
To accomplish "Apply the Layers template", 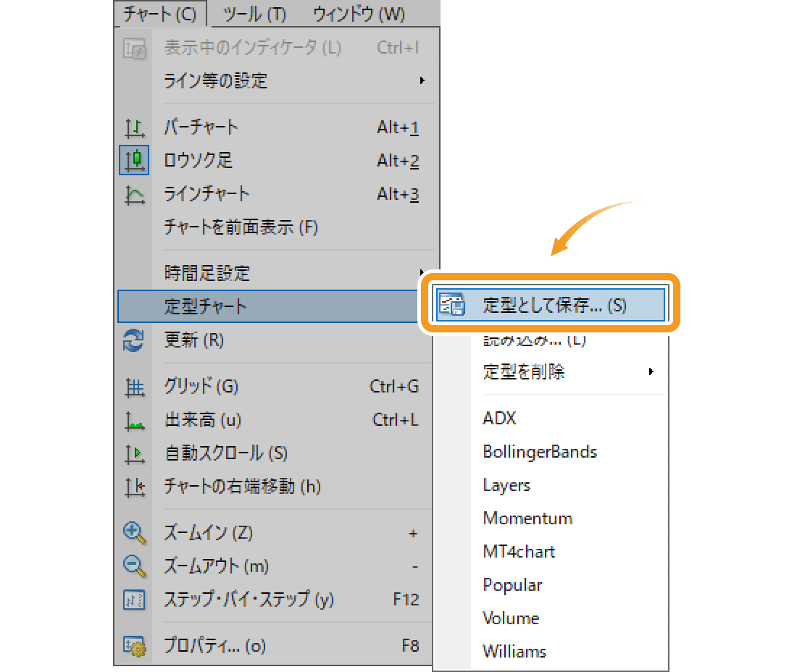I will coord(506,486).
